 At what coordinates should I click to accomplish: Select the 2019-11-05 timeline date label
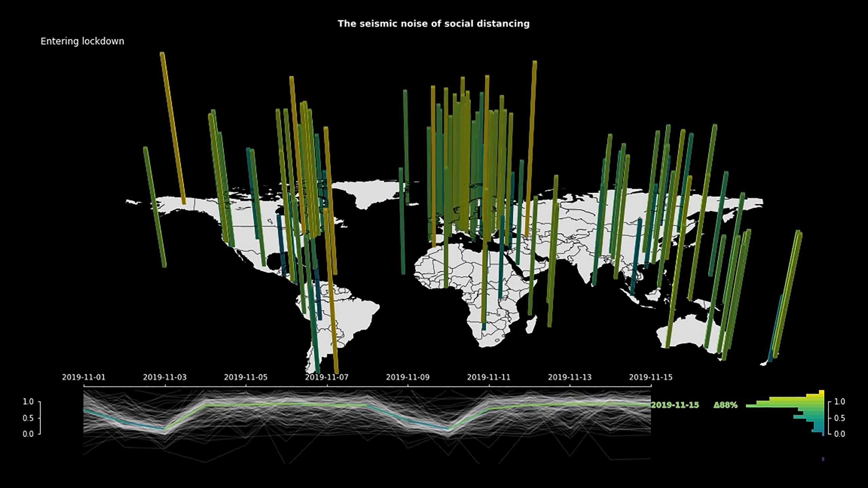[x=245, y=377]
